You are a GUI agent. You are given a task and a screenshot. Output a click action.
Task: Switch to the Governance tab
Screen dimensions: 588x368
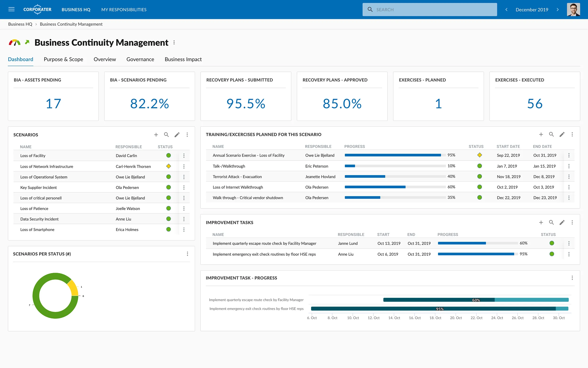coord(140,59)
